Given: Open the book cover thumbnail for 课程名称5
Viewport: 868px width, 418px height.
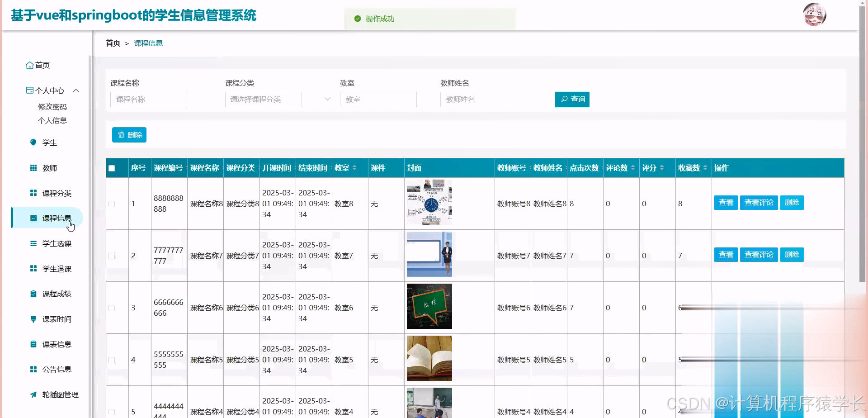Looking at the screenshot, I should 429,358.
